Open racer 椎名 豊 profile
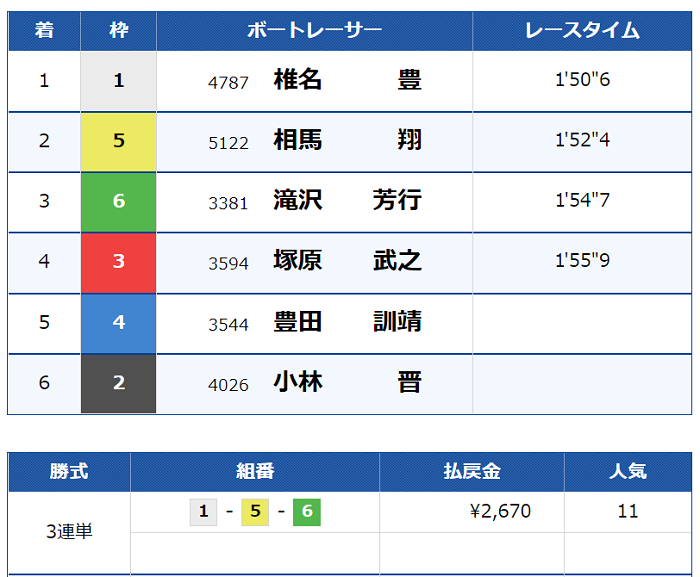 point(347,81)
